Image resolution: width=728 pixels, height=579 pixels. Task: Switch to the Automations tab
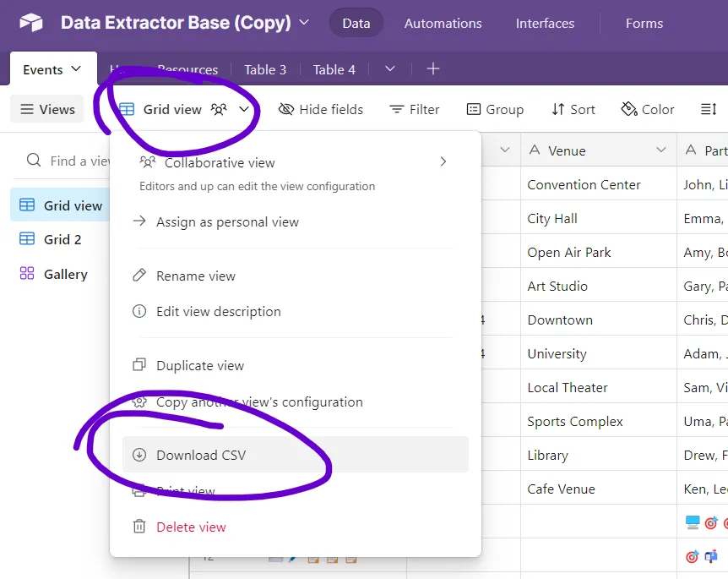(443, 24)
